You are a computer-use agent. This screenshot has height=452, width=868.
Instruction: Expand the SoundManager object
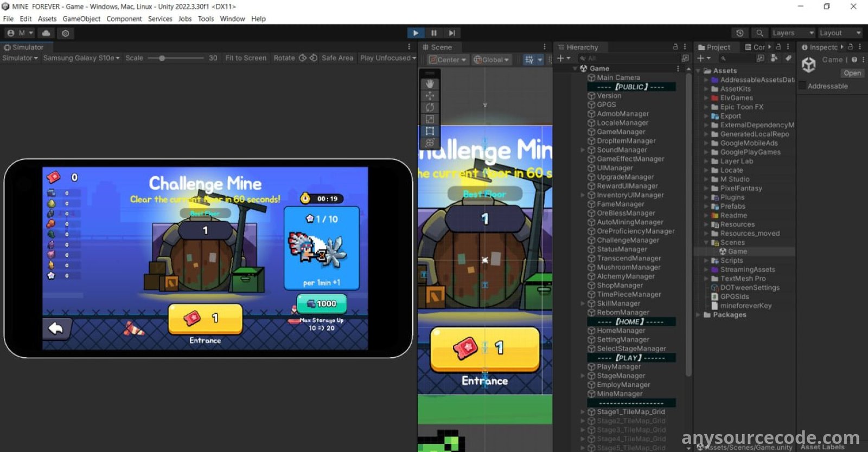583,150
